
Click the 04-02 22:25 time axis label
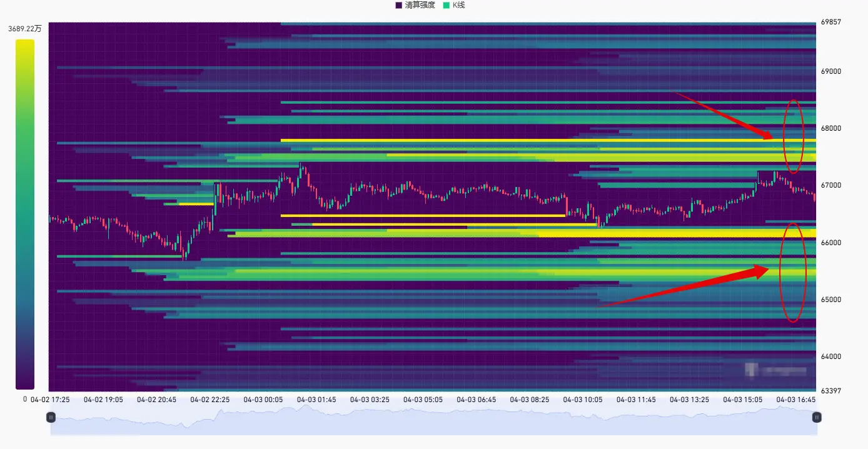209,400
